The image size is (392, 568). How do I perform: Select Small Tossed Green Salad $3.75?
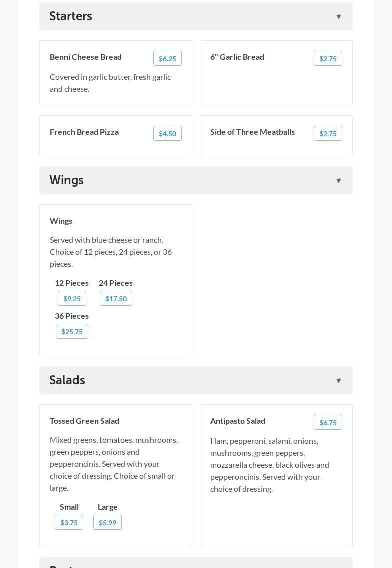69,522
